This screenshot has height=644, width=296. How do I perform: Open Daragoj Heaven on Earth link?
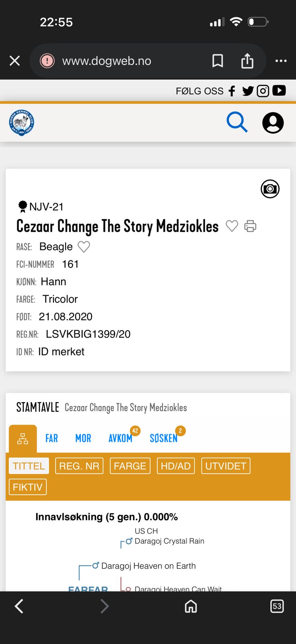point(148,566)
